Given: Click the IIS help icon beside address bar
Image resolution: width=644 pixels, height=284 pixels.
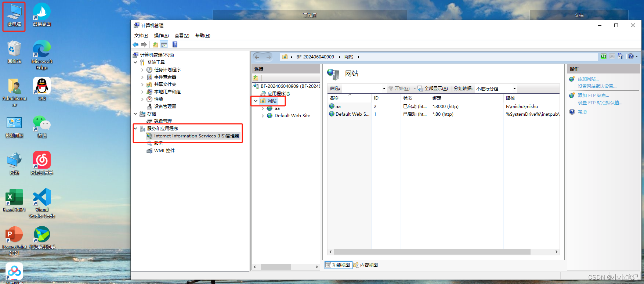Looking at the screenshot, I should 631,57.
